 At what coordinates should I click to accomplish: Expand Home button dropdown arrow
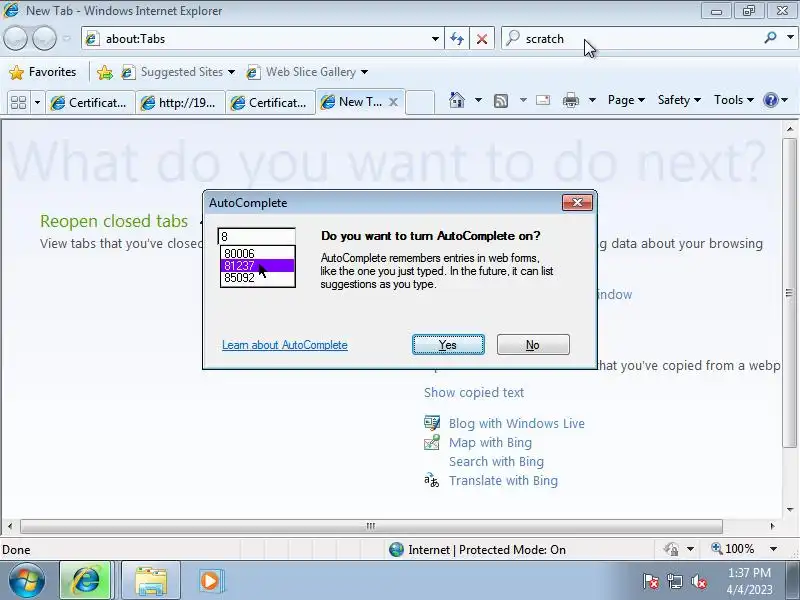point(478,100)
